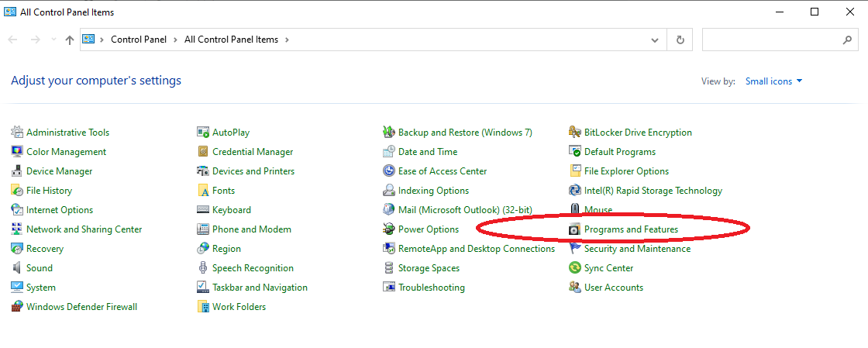Open the Indexing Options link
The image size is (868, 348).
tap(433, 191)
